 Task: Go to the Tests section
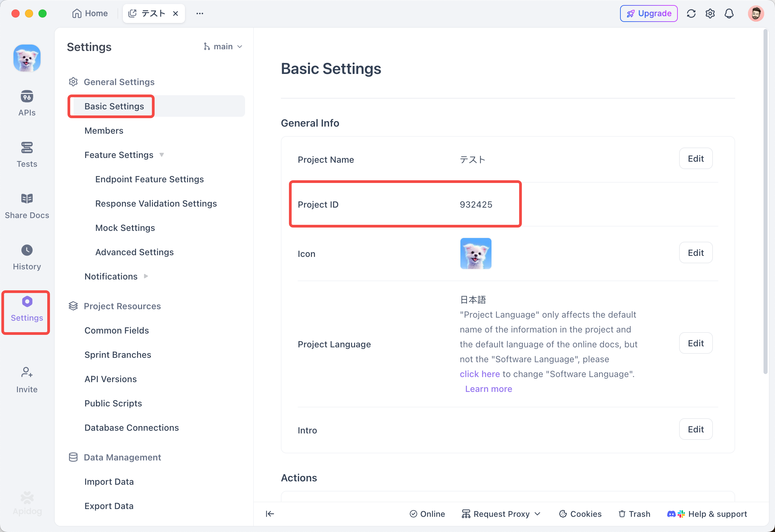[x=27, y=154]
